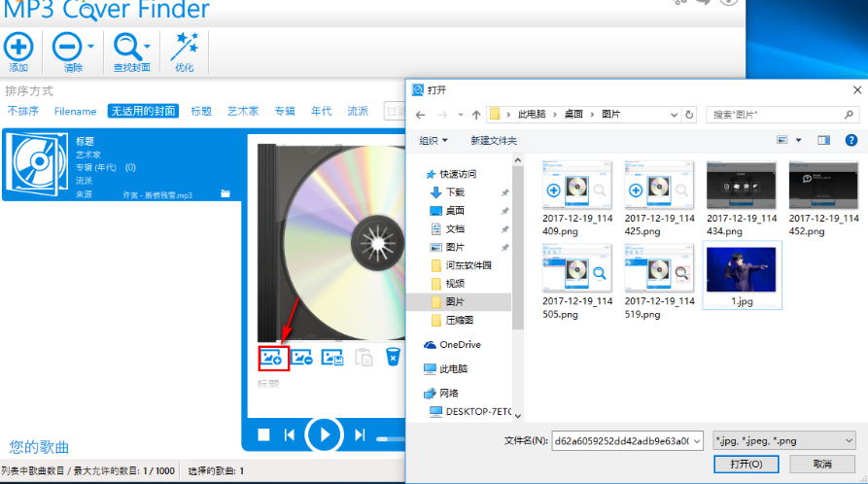Screen dimensions: 868x484
Task: Click the folder icon in the song entry
Action: pyautogui.click(x=226, y=193)
